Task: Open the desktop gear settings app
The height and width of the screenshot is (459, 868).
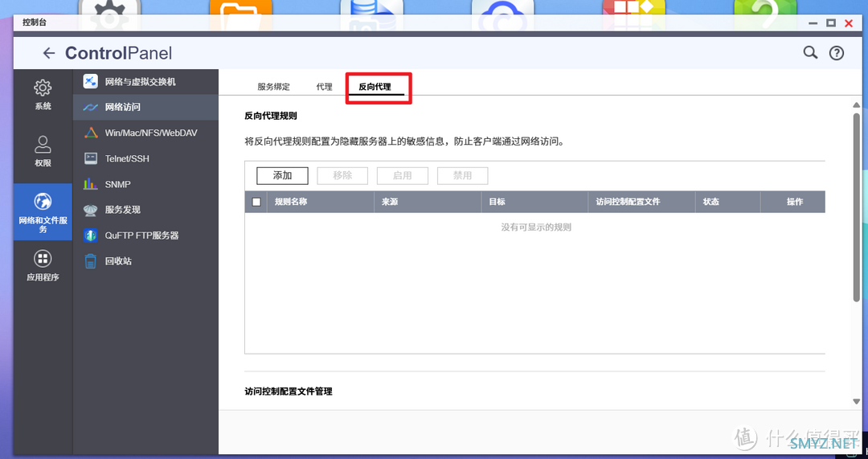Action: pyautogui.click(x=109, y=14)
